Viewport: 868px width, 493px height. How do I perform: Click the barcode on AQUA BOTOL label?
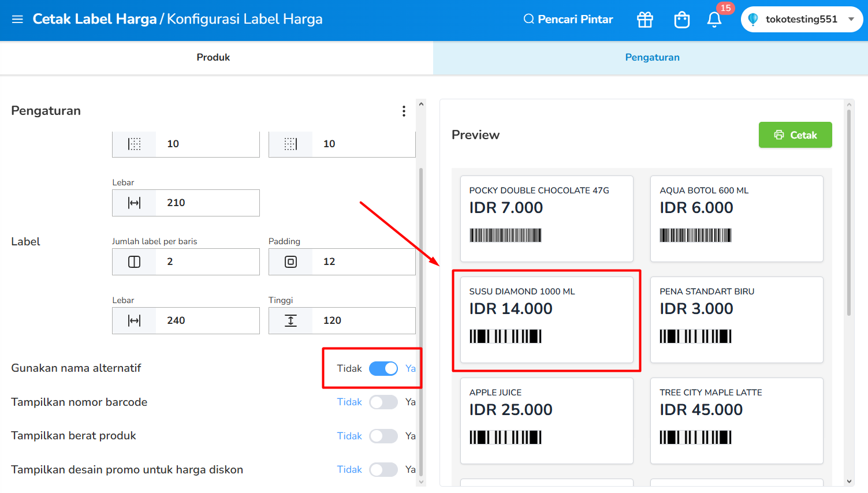pyautogui.click(x=695, y=235)
